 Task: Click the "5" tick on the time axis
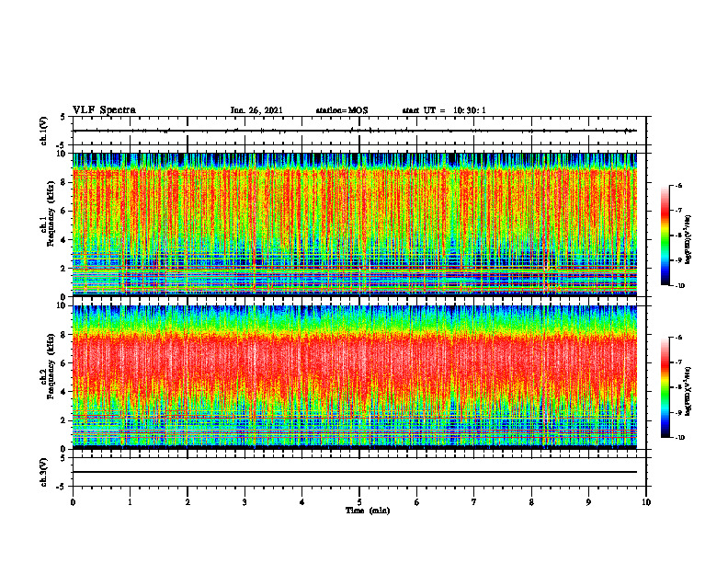359,502
